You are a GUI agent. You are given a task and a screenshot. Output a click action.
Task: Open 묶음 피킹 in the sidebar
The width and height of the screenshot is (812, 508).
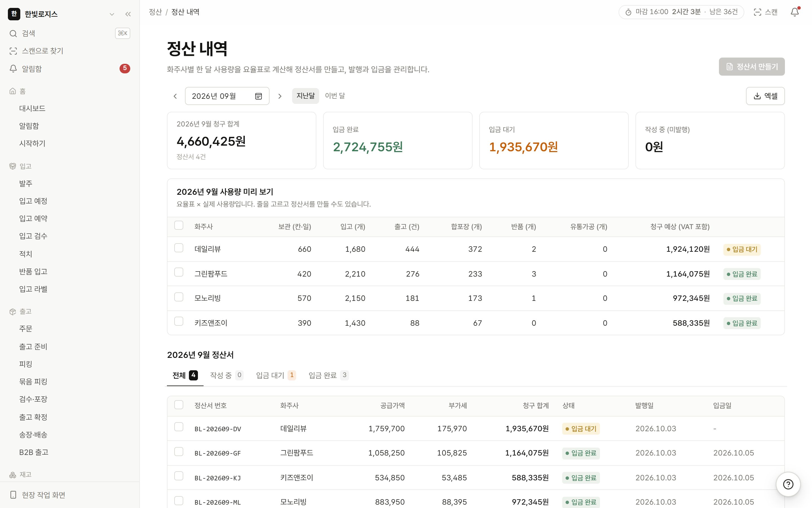click(x=69, y=382)
